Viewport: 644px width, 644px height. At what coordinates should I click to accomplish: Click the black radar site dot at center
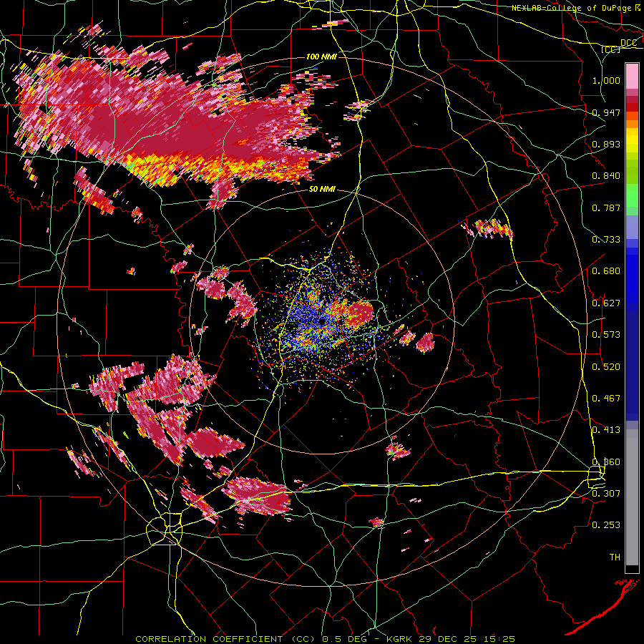(322, 321)
